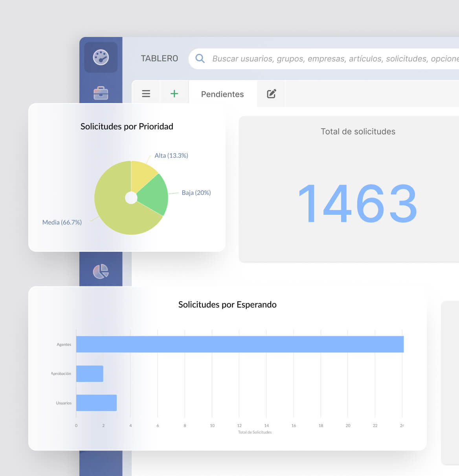Viewport: 459px width, 476px height.
Task: Click the Solicitudes por Prioridad chart title
Action: (127, 126)
